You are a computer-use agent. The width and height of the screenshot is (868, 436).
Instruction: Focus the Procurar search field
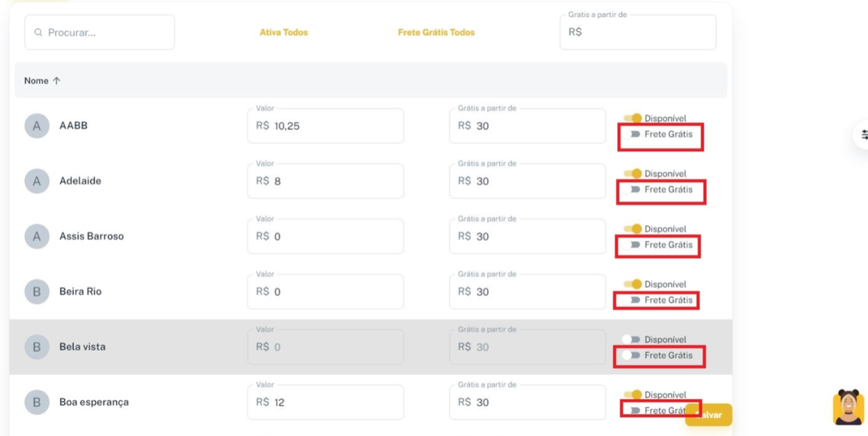click(107, 33)
